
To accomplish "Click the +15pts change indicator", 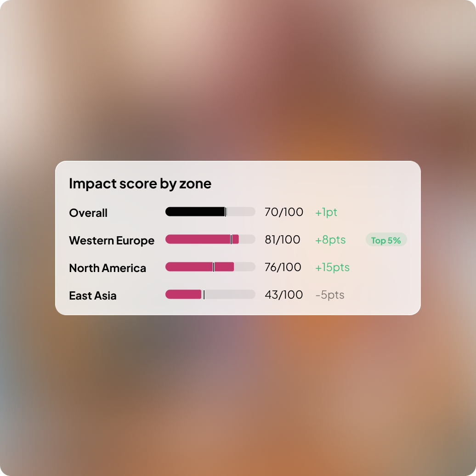I will pos(332,267).
